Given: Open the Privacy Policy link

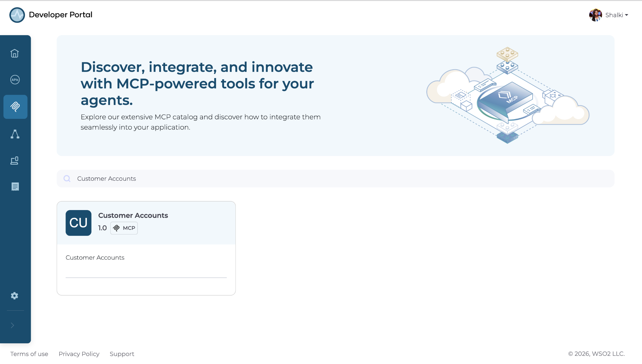Looking at the screenshot, I should 79,354.
